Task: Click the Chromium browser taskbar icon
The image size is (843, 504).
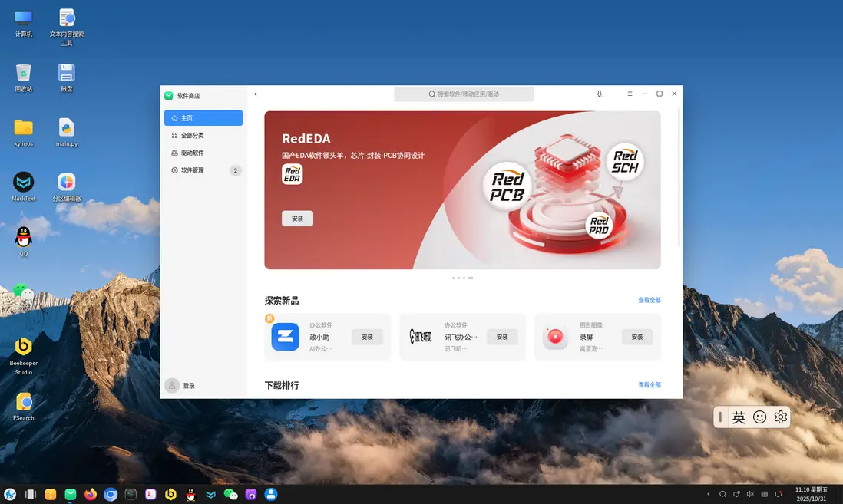Action: click(111, 494)
